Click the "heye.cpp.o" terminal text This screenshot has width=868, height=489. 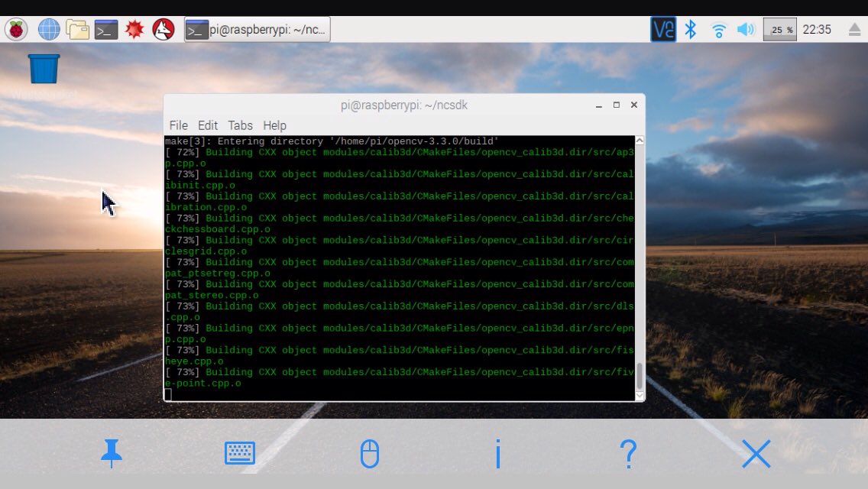coord(194,361)
